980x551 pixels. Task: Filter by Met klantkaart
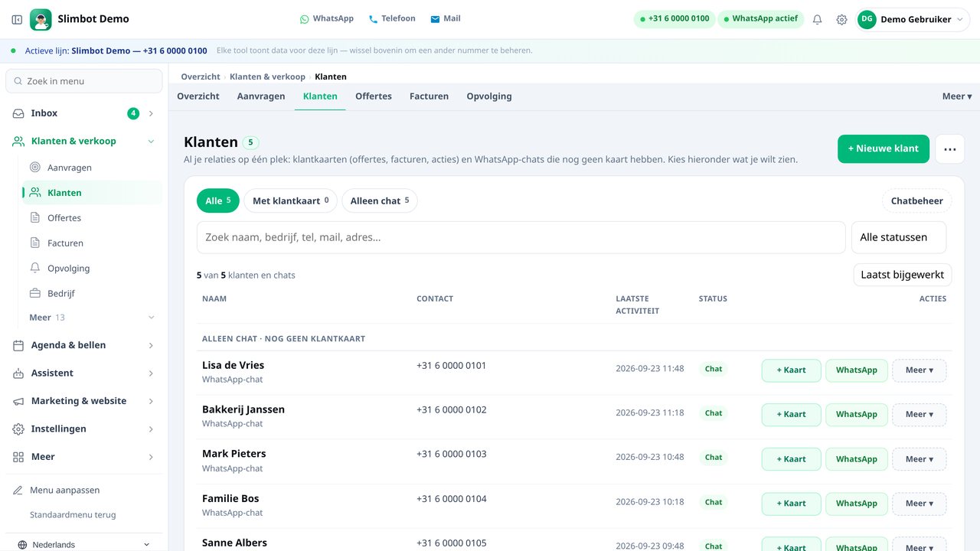click(290, 201)
